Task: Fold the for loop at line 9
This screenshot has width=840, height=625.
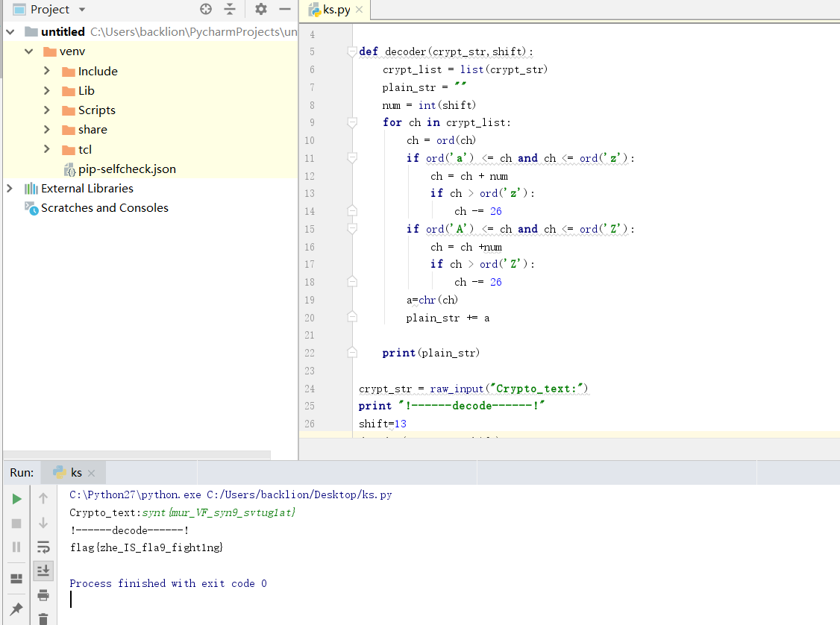Action: pyautogui.click(x=352, y=122)
